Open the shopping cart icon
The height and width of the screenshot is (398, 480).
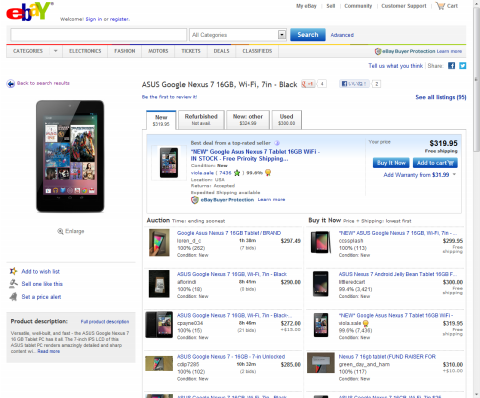coord(440,6)
